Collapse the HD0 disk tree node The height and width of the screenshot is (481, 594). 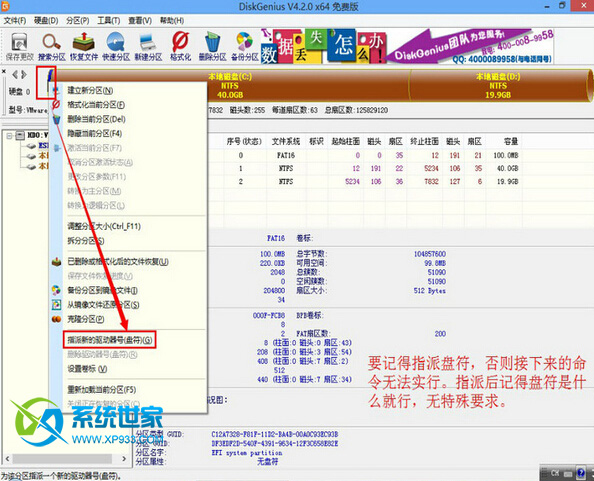[x=9, y=136]
